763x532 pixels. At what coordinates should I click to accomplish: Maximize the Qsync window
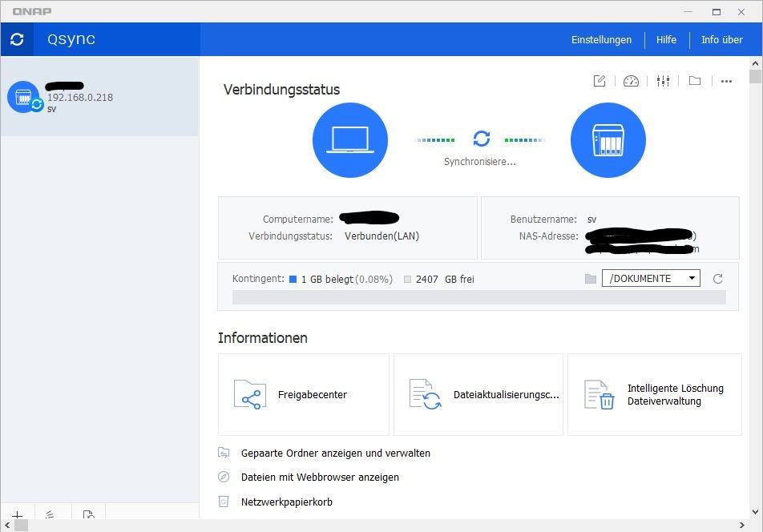717,12
